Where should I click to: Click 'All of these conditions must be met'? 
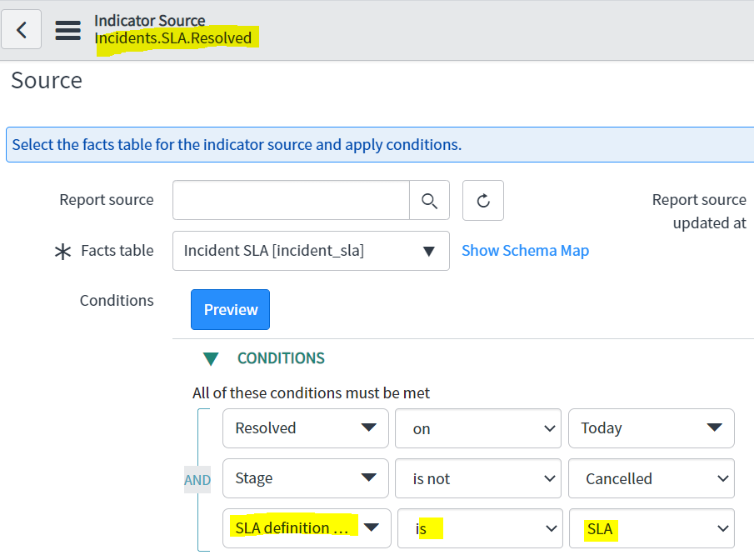coord(311,393)
